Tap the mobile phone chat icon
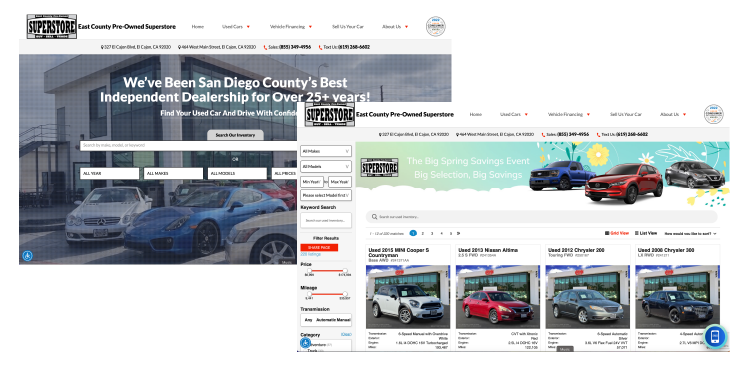This screenshot has width=750, height=375. 715,336
